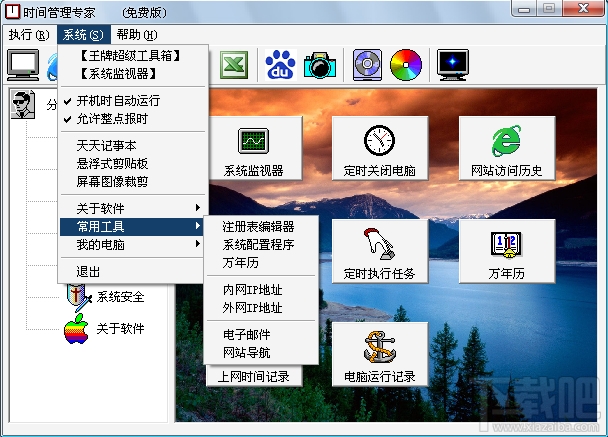Select 关于软件 tree item in sidebar
This screenshot has height=437, width=608.
click(121, 329)
